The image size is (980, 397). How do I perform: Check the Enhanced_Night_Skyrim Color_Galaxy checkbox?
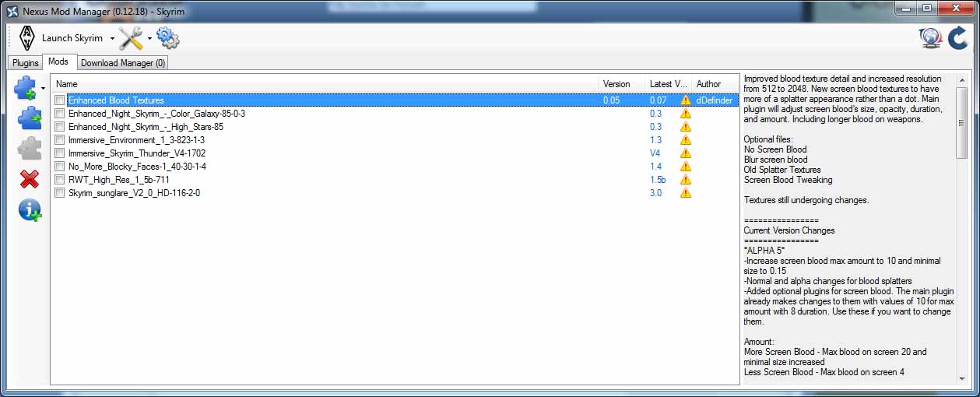[x=60, y=114]
